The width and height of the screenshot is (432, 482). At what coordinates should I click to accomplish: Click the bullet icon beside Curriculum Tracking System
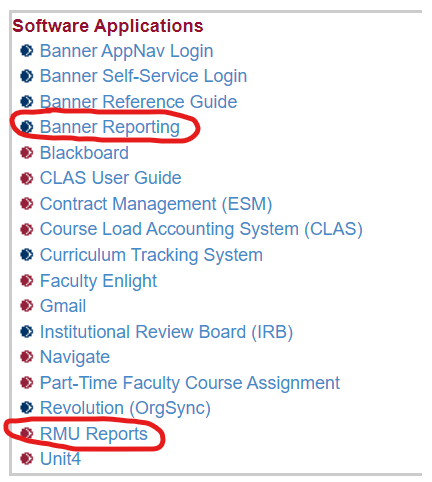pyautogui.click(x=26, y=255)
